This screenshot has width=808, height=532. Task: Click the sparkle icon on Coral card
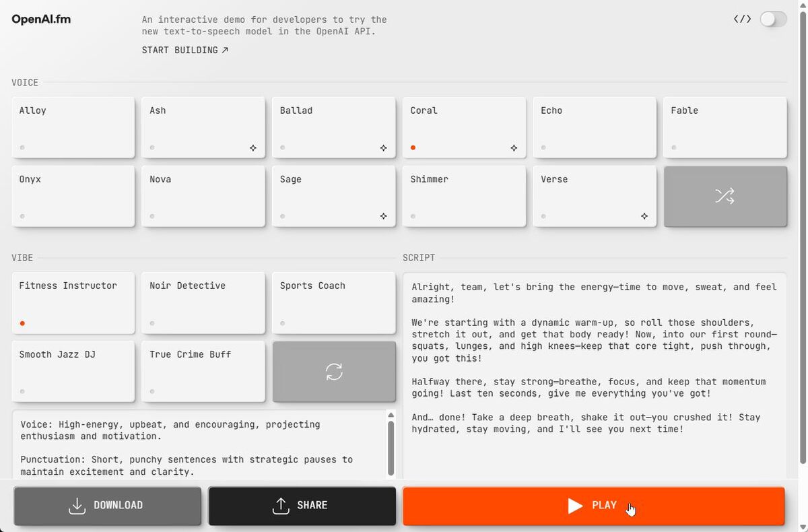[x=514, y=147]
